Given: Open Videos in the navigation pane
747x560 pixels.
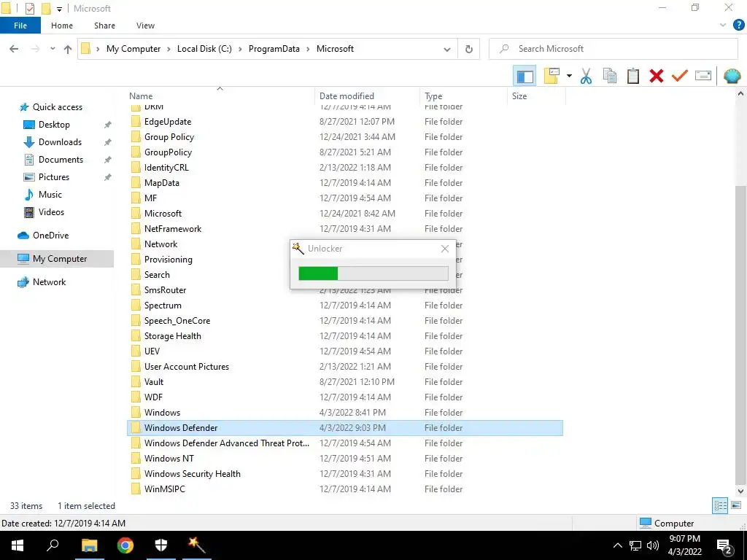Looking at the screenshot, I should 51,212.
